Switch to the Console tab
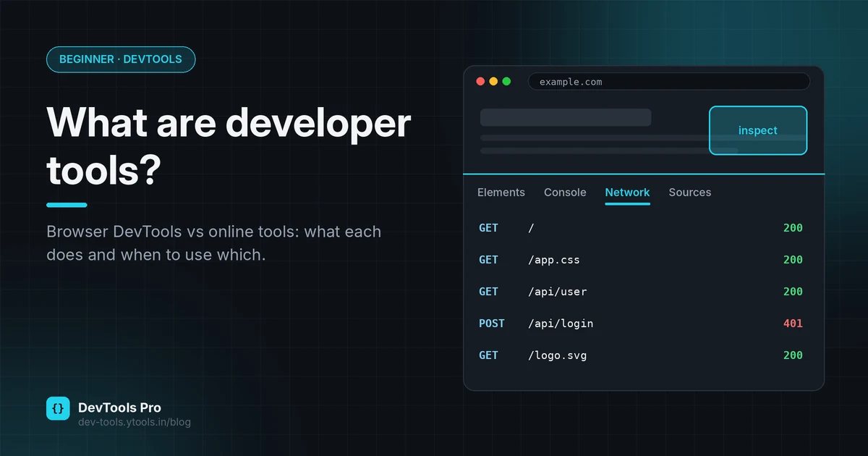This screenshot has width=868, height=456. click(x=565, y=193)
